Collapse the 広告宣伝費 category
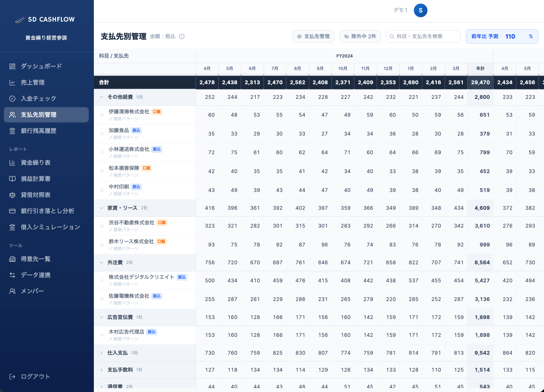Screen dimensions: 544x392 101,317
